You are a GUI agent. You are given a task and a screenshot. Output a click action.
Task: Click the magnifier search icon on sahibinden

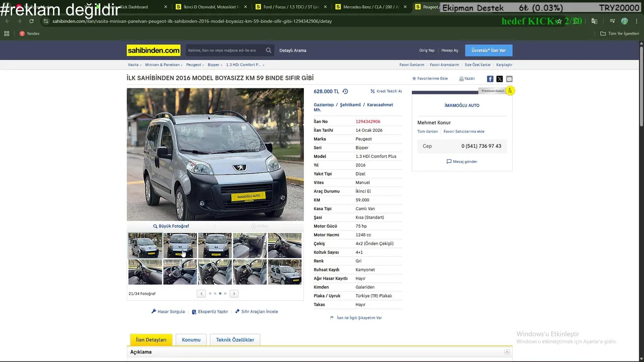[269, 50]
